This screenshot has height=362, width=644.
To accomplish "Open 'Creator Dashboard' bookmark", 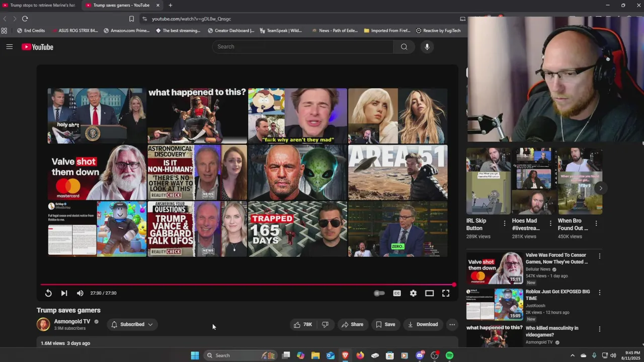I will click(230, 30).
